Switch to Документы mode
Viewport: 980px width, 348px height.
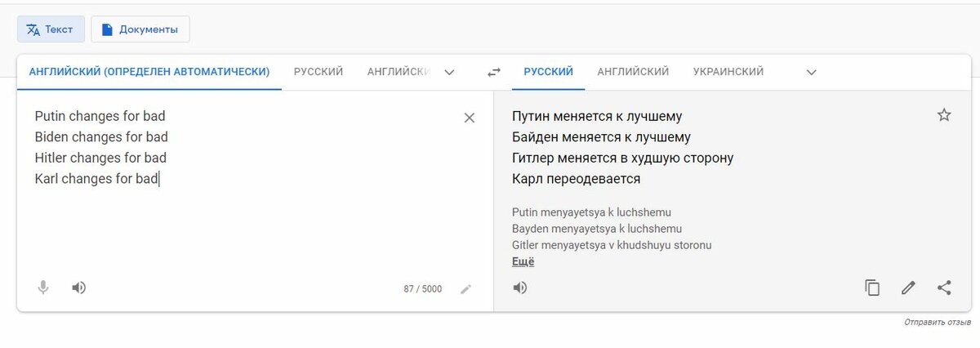click(140, 29)
